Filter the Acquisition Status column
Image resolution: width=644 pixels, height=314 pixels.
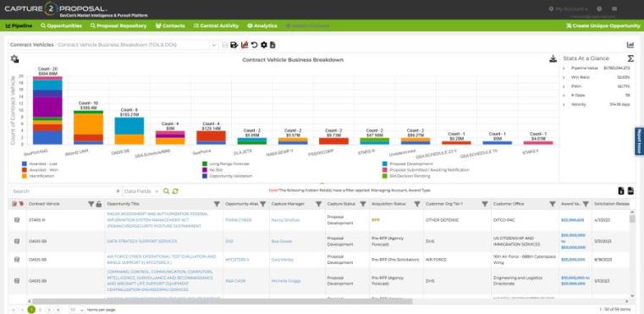click(417, 204)
